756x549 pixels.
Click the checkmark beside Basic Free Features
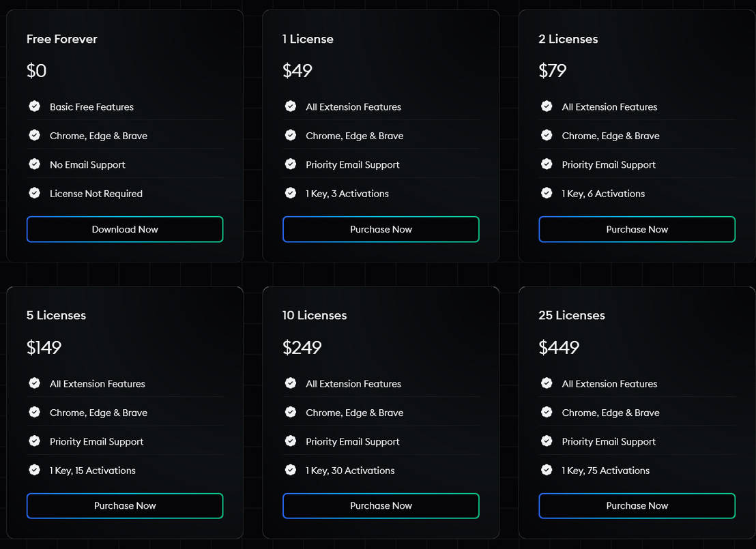[x=34, y=106]
